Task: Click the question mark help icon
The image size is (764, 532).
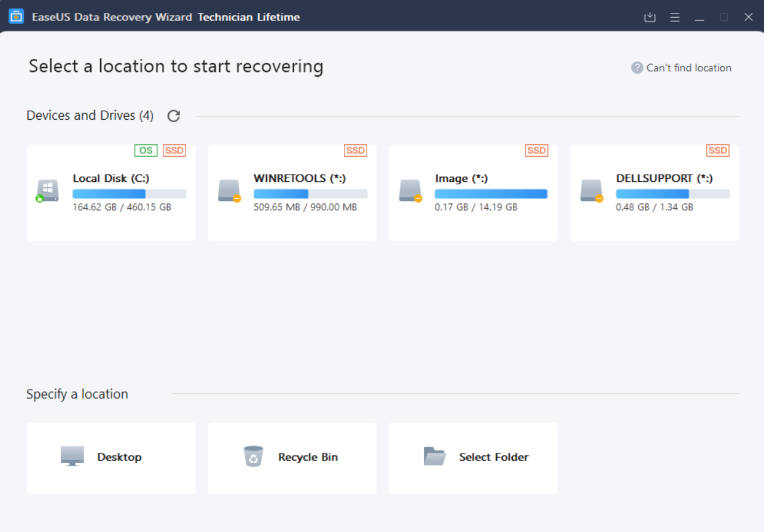Action: point(637,68)
